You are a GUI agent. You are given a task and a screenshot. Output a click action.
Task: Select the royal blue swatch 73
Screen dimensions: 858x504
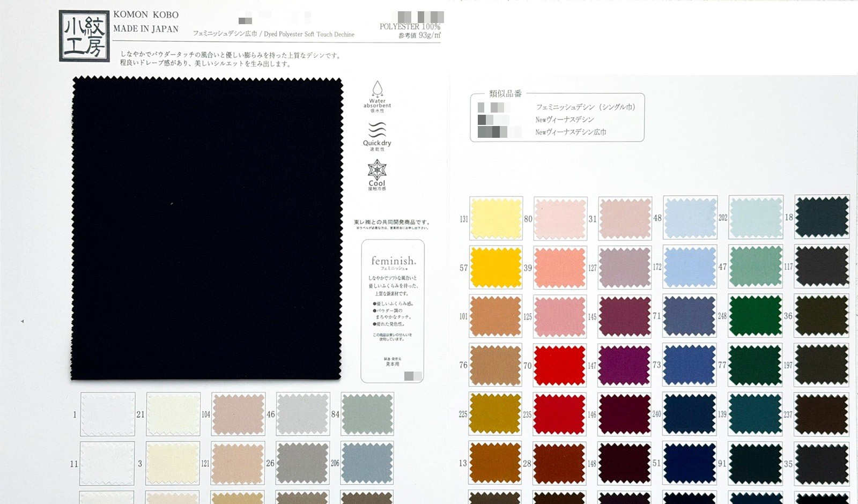(690, 365)
